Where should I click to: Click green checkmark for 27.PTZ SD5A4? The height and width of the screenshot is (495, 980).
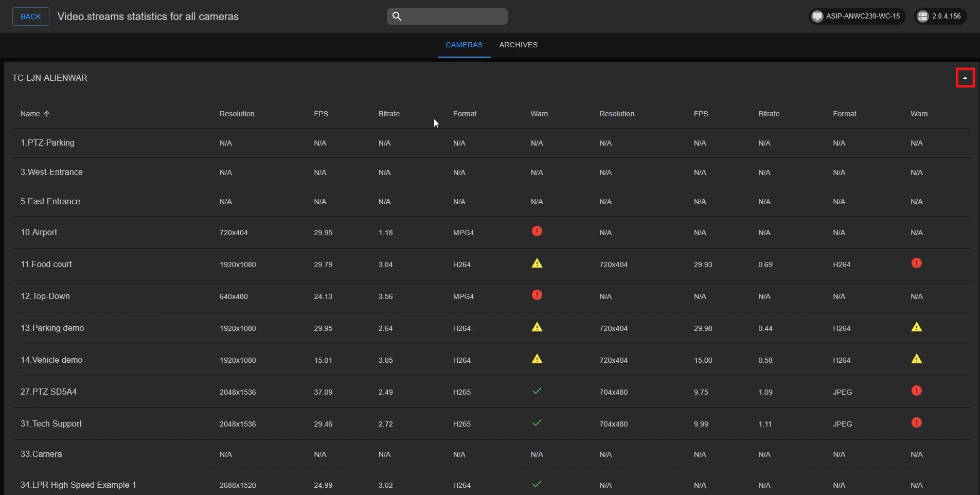click(x=537, y=391)
